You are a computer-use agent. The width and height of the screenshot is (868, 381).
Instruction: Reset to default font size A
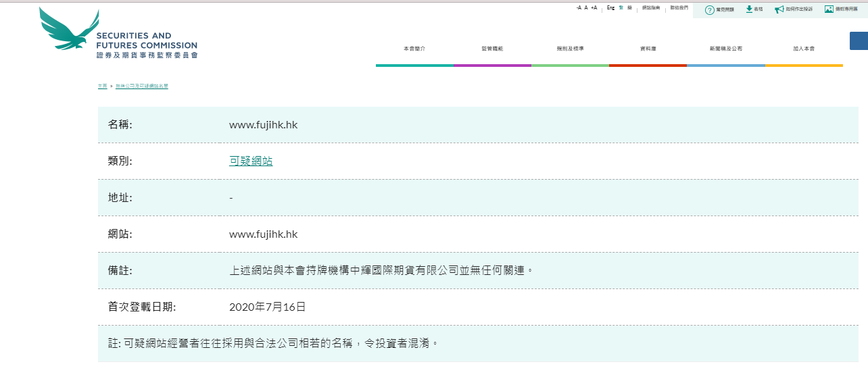[586, 7]
